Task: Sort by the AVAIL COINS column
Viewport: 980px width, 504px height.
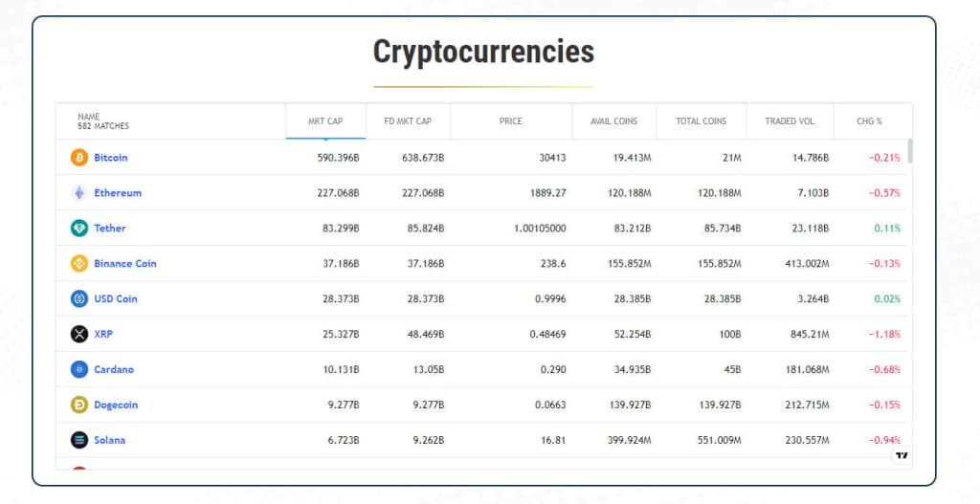Action: point(613,121)
